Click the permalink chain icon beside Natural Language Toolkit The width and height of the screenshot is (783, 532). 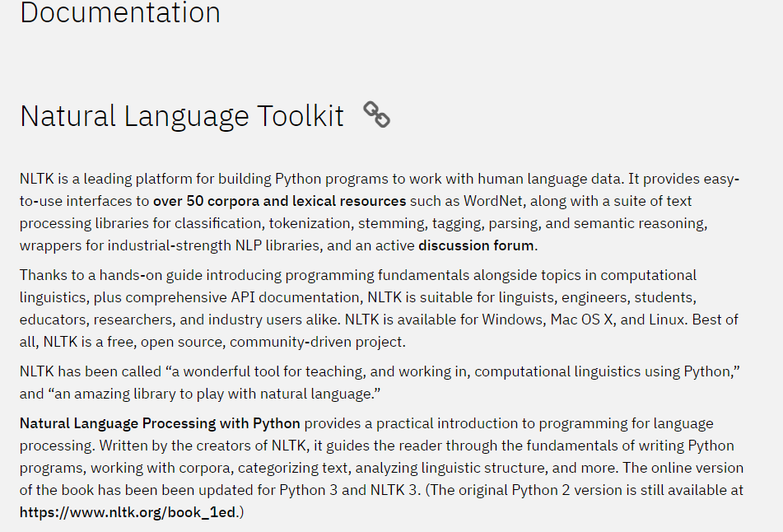tap(376, 114)
